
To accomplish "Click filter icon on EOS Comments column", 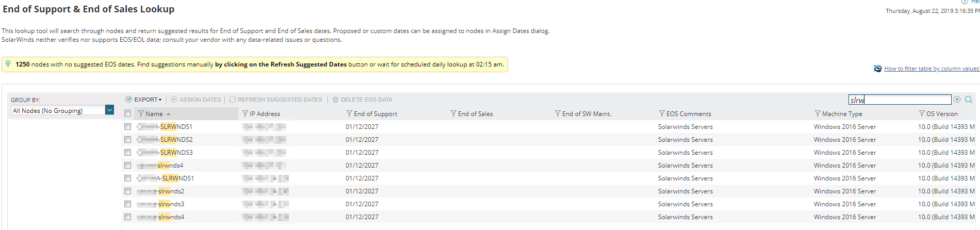I will pos(662,113).
